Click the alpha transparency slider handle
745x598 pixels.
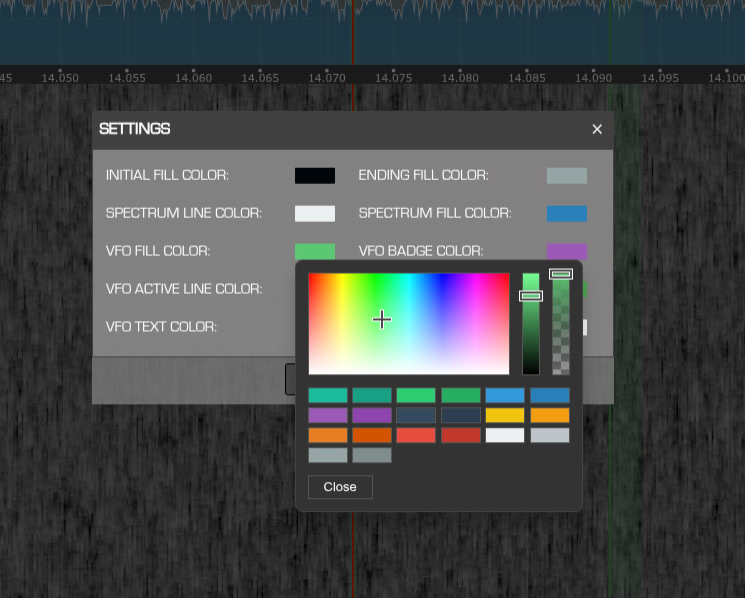tap(561, 274)
